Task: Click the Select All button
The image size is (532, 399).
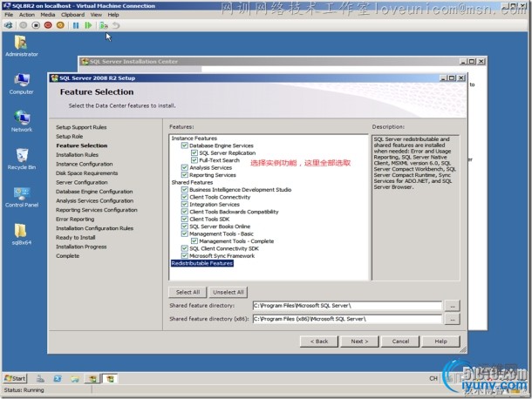Action: [x=188, y=292]
